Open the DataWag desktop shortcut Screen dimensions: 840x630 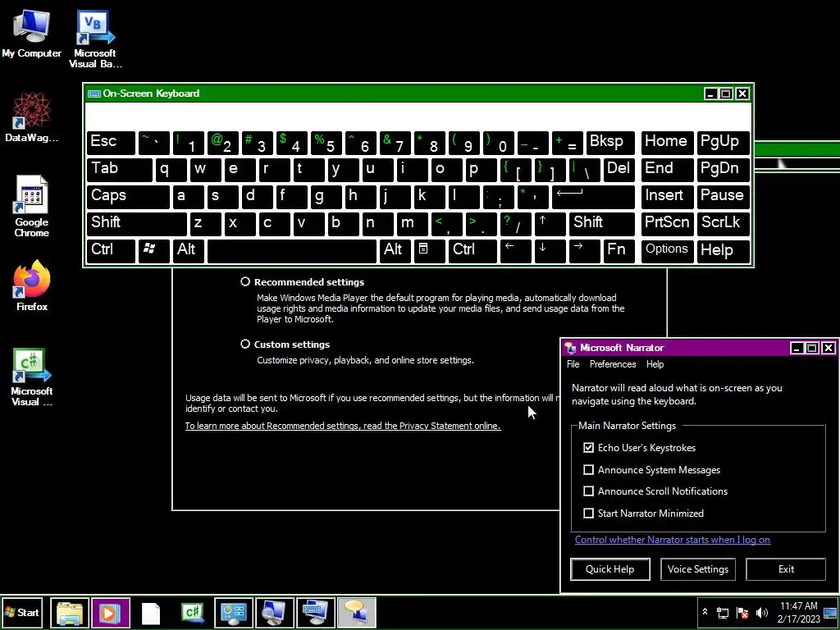(x=31, y=116)
